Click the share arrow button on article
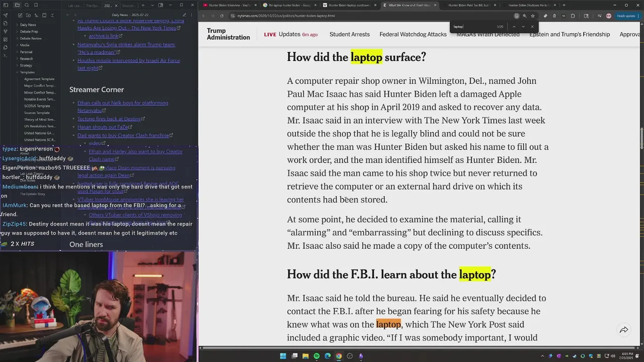Image resolution: width=644 pixels, height=362 pixels. (624, 330)
